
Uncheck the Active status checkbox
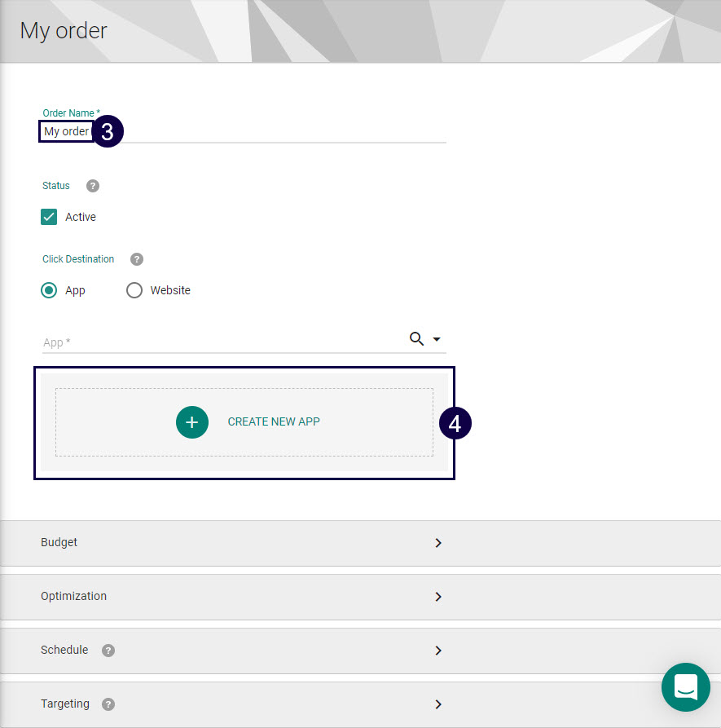[x=49, y=217]
